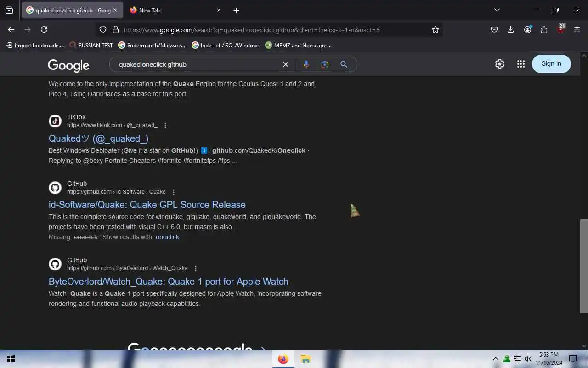Open the Google apps grid
The height and width of the screenshot is (368, 588).
coord(520,64)
